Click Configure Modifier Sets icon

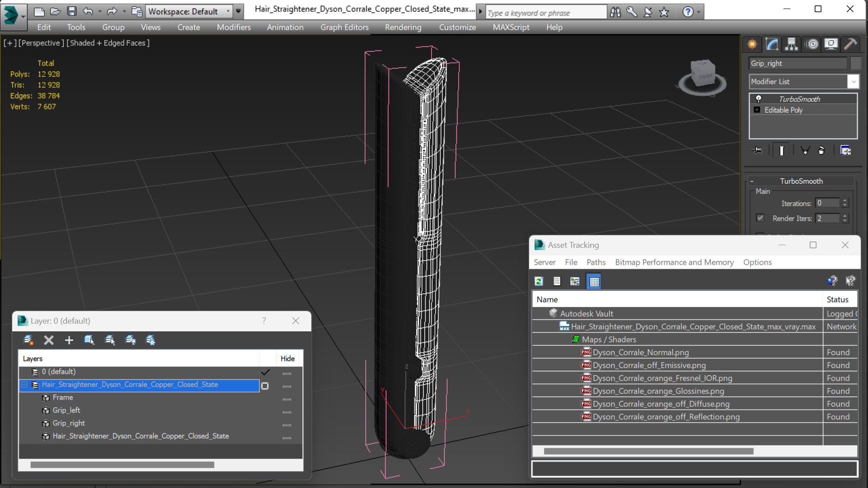[845, 150]
